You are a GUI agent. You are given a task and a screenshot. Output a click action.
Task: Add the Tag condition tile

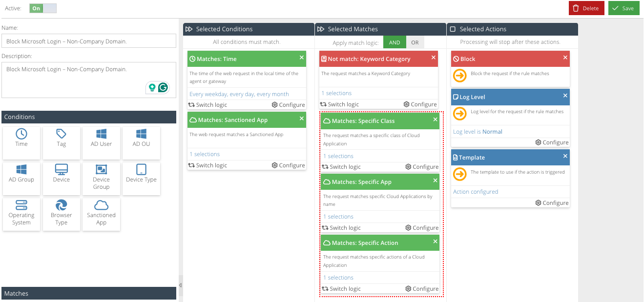tap(62, 143)
